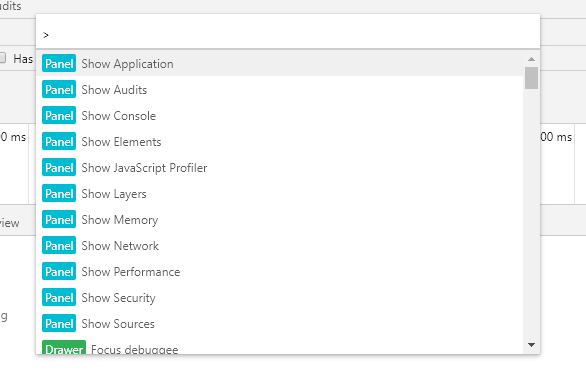The width and height of the screenshot is (586, 370).
Task: Select Show Layers command
Action: (x=280, y=193)
